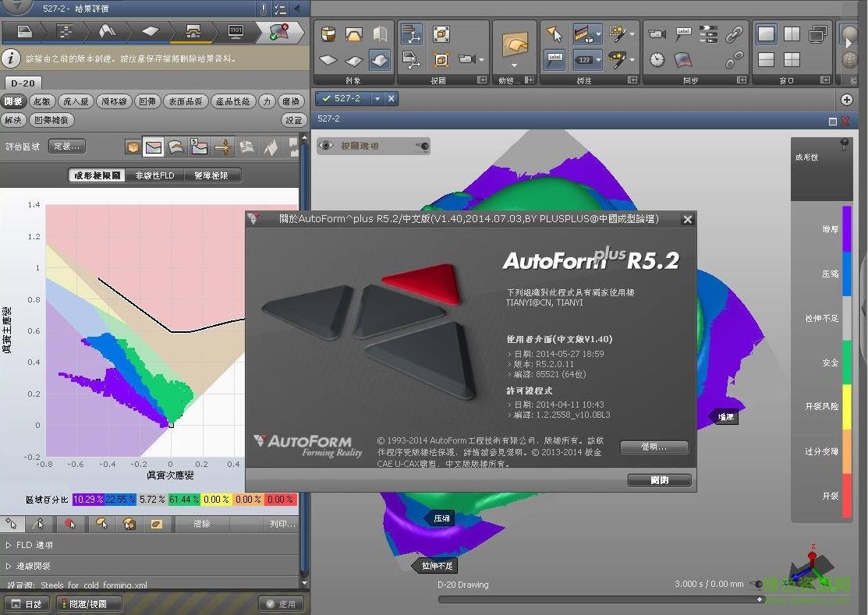Click the green 61.44 % zone swatch
868x615 pixels.
pos(185,500)
